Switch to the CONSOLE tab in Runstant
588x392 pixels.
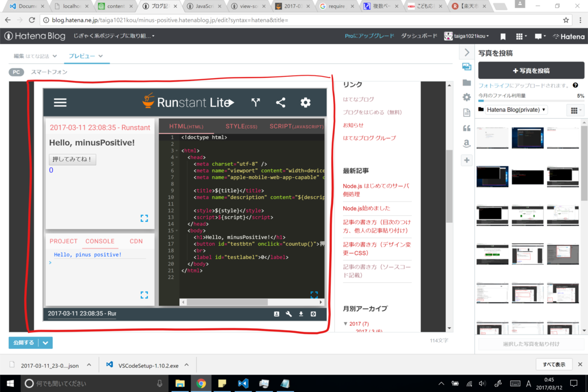(x=100, y=242)
